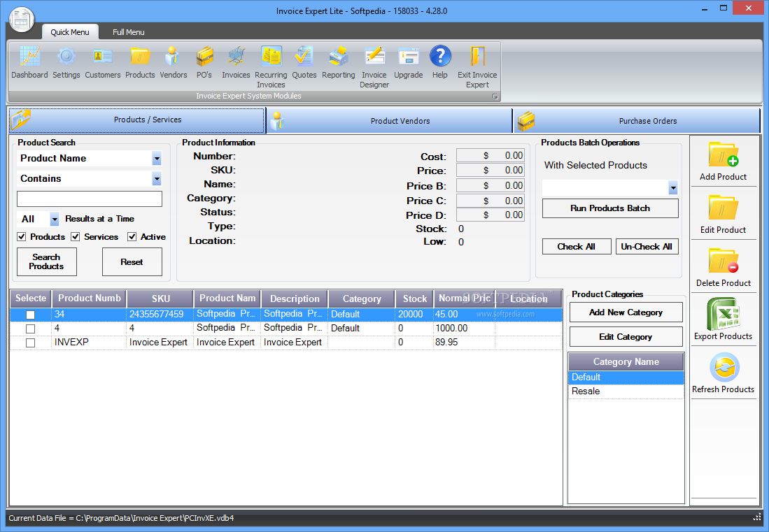
Task: Open the Reporting module
Action: (x=339, y=62)
